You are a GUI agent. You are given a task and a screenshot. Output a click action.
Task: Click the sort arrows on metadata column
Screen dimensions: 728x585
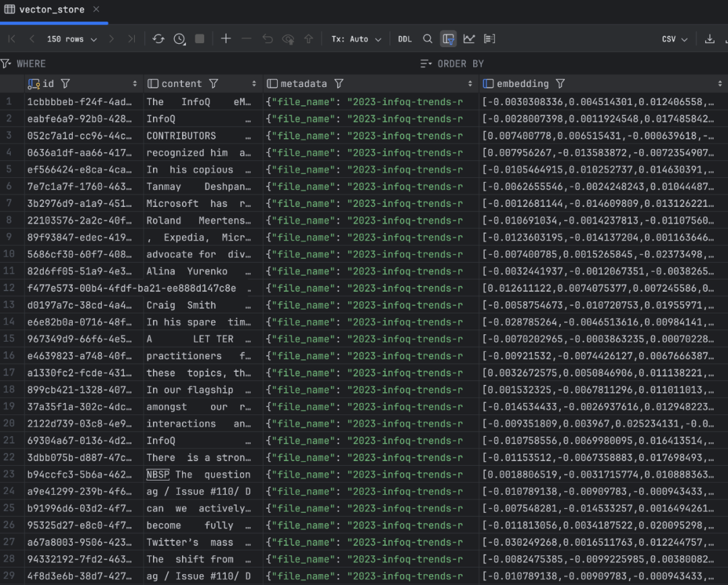point(470,84)
